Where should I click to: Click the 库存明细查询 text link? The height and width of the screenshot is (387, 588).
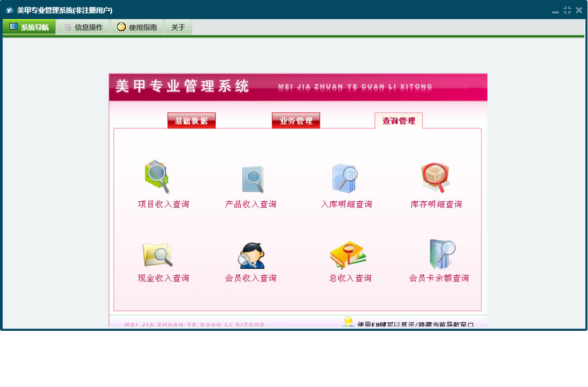(x=436, y=204)
